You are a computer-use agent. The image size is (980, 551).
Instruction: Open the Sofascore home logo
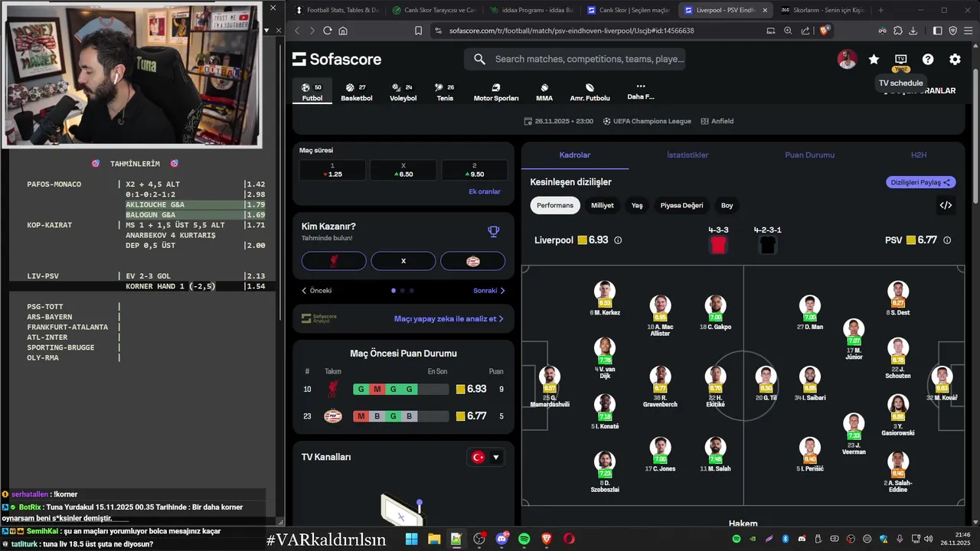pyautogui.click(x=337, y=59)
